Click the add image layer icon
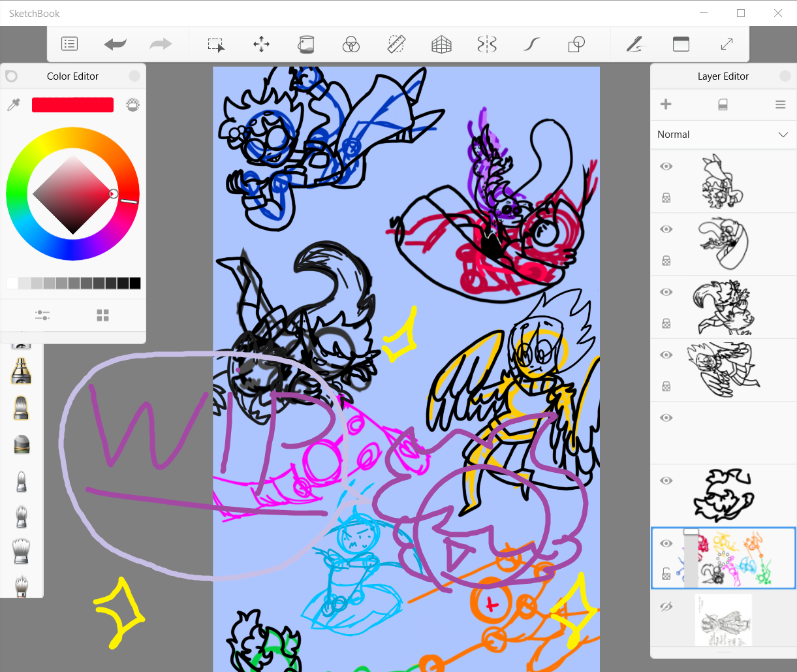This screenshot has height=672, width=797. 723,104
